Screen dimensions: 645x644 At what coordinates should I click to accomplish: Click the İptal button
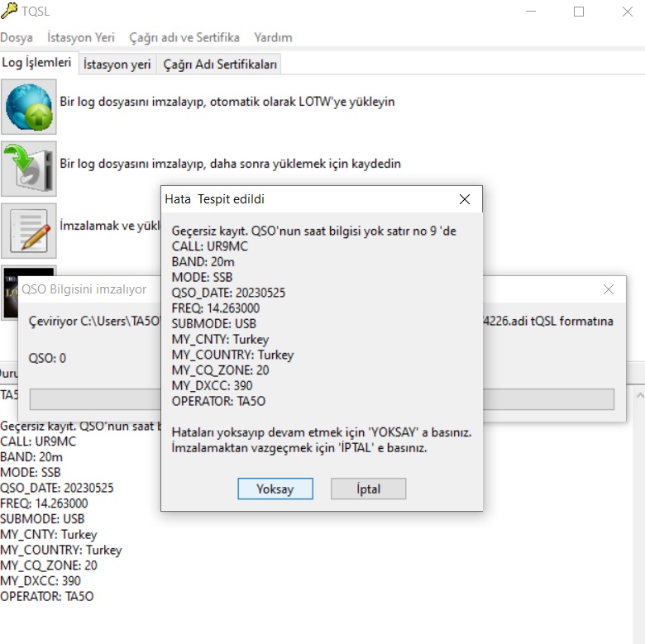click(368, 489)
